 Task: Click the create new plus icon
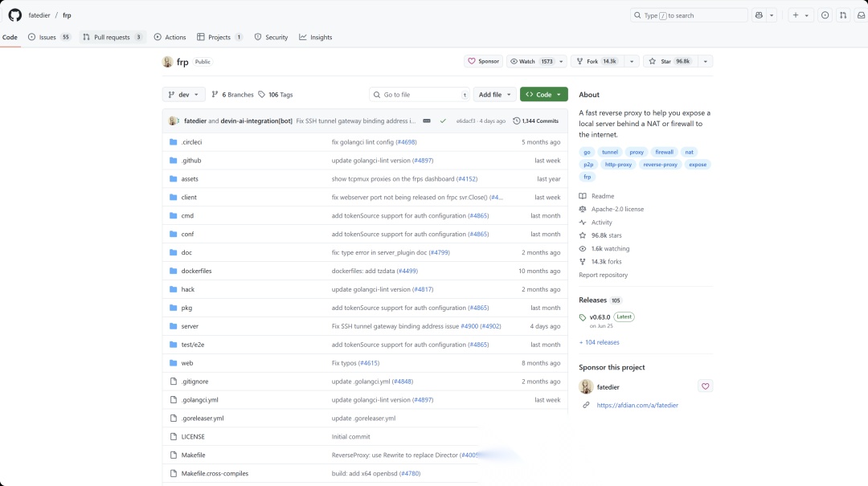pos(796,15)
